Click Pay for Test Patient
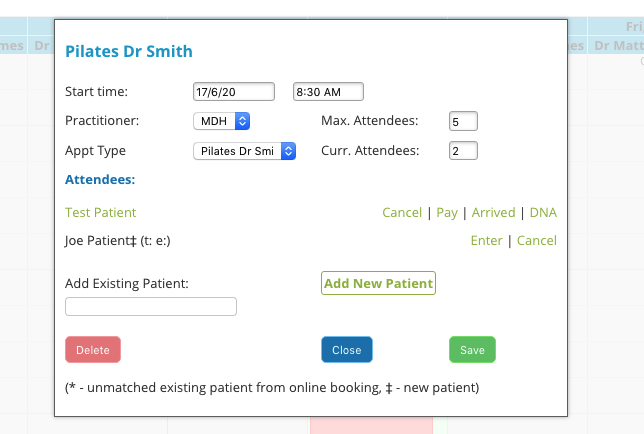The image size is (644, 434). [x=447, y=213]
